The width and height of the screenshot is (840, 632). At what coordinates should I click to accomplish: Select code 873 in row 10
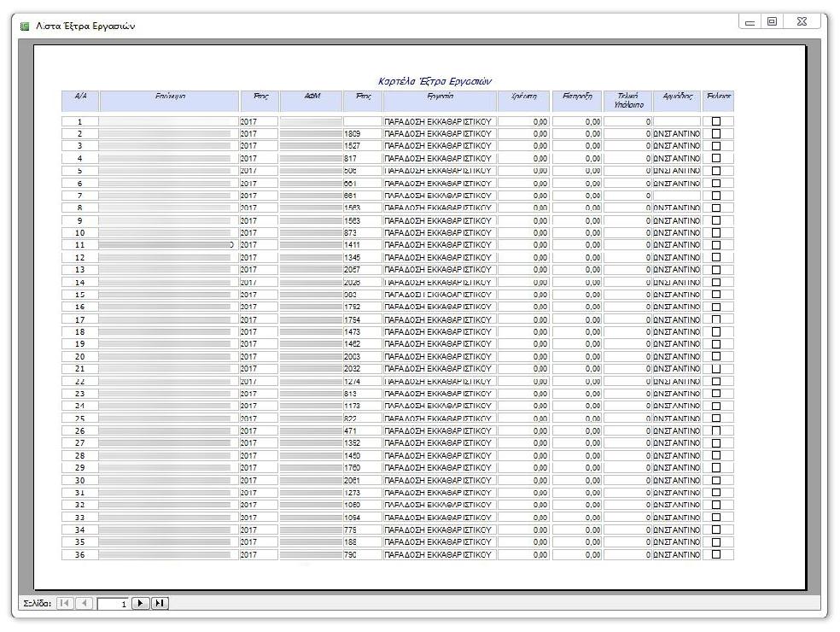point(350,232)
